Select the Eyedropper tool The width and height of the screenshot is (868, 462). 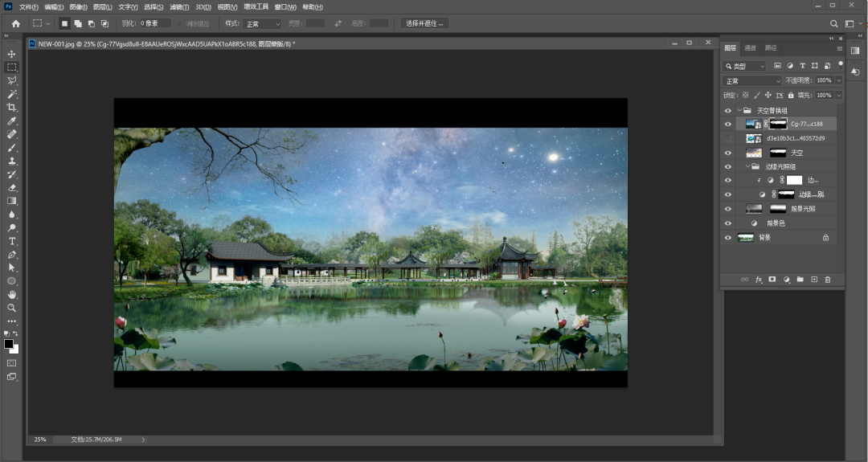tap(11, 121)
